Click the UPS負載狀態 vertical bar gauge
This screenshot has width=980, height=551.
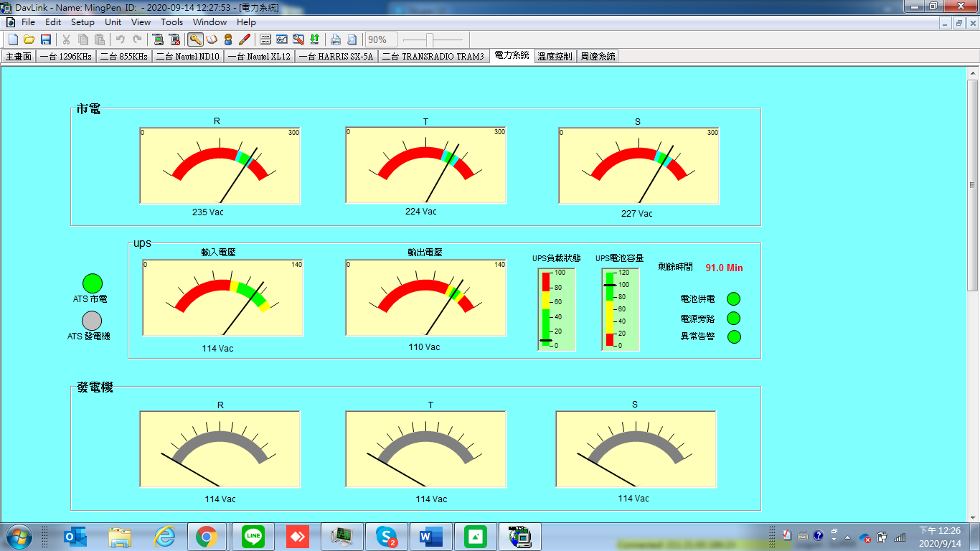tap(557, 309)
